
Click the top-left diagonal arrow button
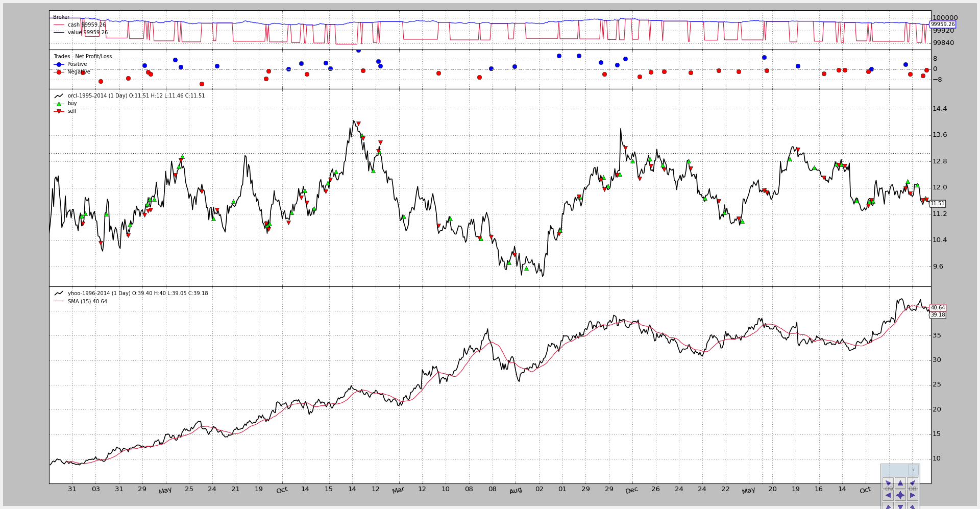pos(888,483)
